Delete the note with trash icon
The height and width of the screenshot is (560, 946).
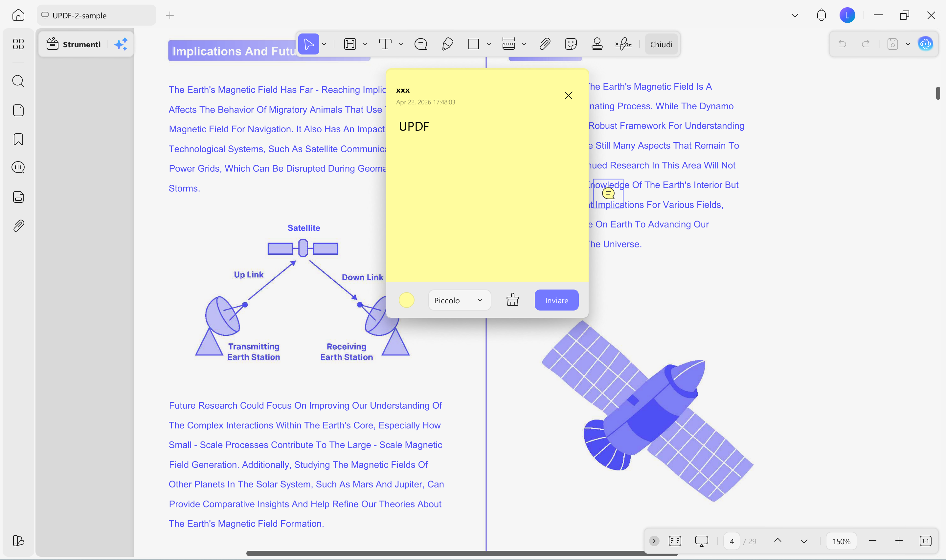[x=512, y=300]
